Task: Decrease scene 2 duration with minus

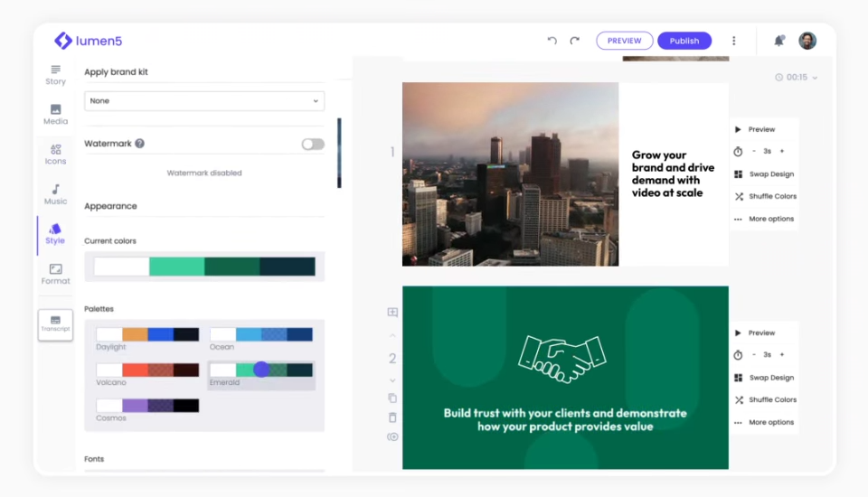Action: (x=754, y=355)
